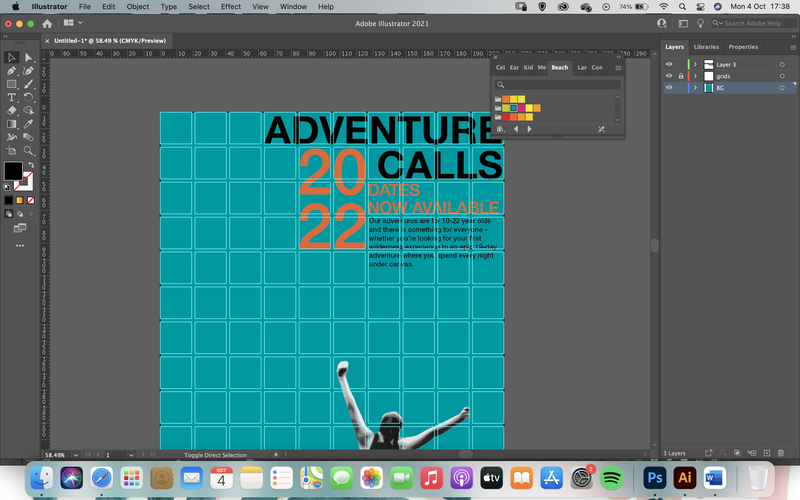Screen dimensions: 800x500
Task: Open the Effect menu
Action: (x=231, y=7)
